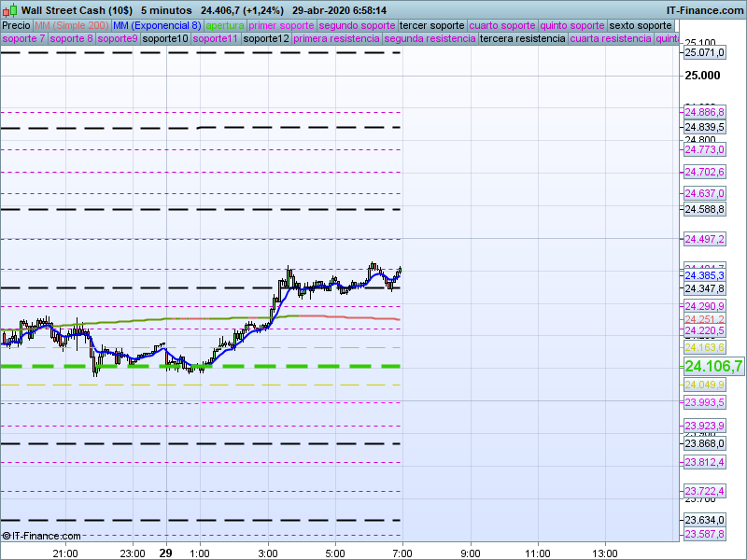Click the 25.000 axis price label
Image resolution: width=747 pixels, height=560 pixels.
(702, 76)
